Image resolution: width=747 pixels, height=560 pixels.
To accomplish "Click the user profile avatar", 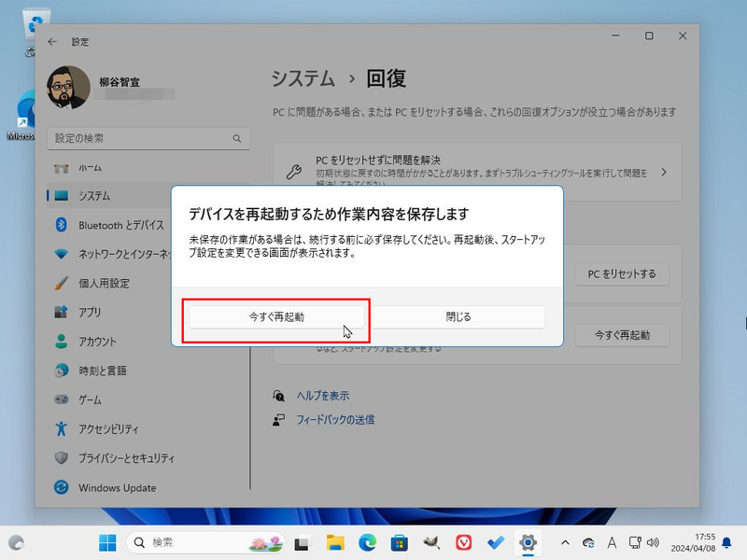I will click(x=68, y=88).
